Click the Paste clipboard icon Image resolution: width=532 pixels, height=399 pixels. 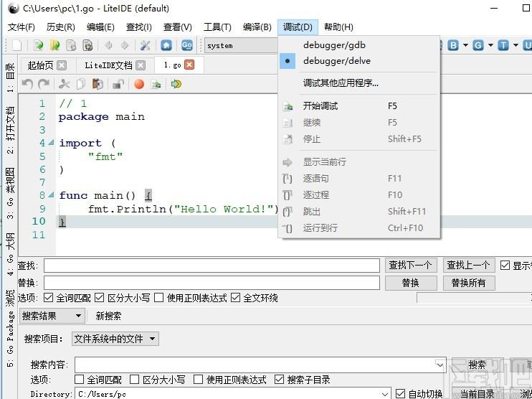click(x=98, y=84)
